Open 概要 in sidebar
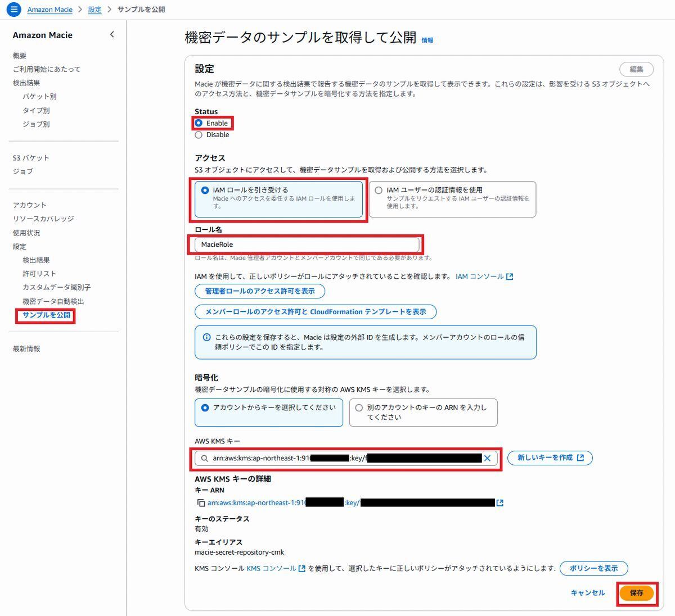The height and width of the screenshot is (616, 675). (x=20, y=56)
